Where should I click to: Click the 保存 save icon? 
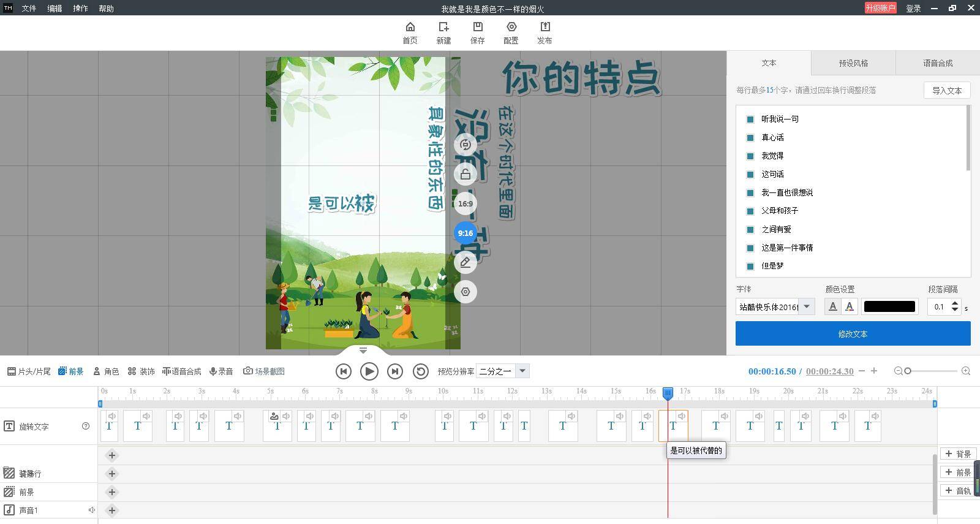click(x=477, y=27)
